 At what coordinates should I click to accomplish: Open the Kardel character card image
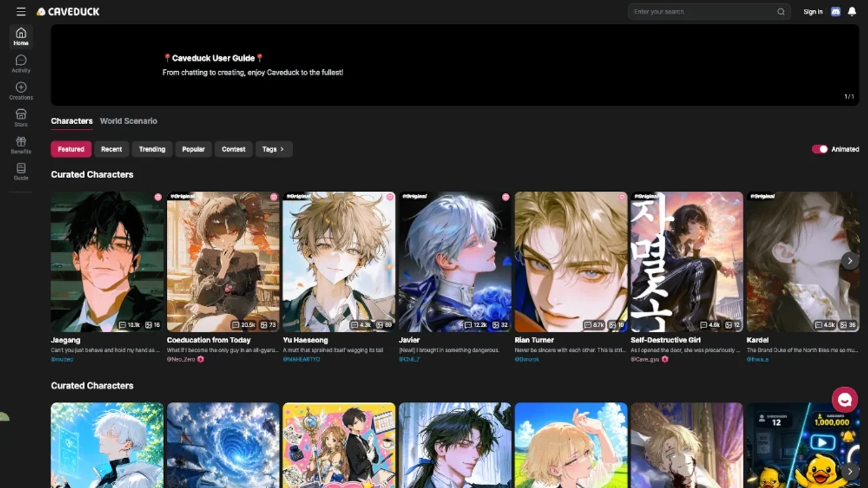pos(803,262)
